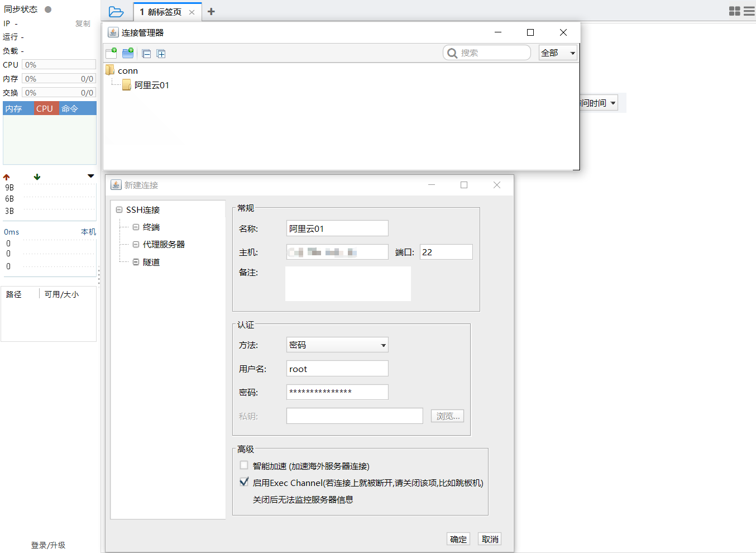Edit the 用户名 field showing root
The height and width of the screenshot is (553, 756).
point(337,369)
